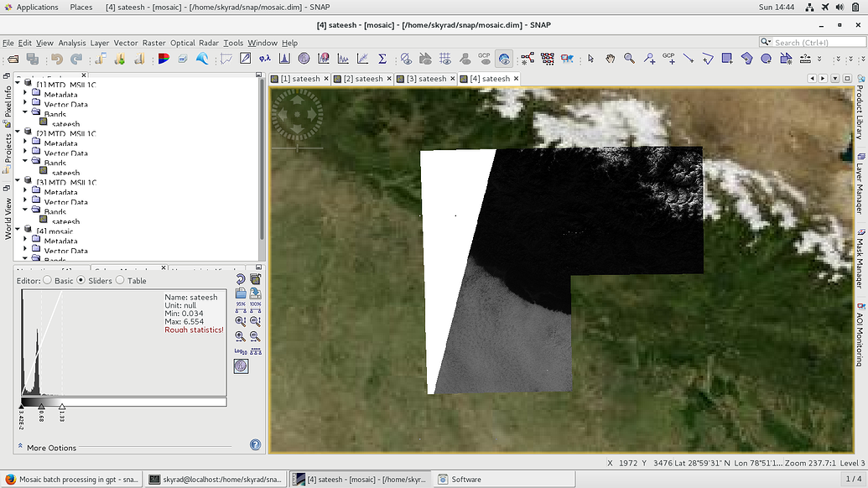Viewport: 868px width, 488px height.
Task: Select the Pan tool in the toolbar
Action: tap(611, 59)
